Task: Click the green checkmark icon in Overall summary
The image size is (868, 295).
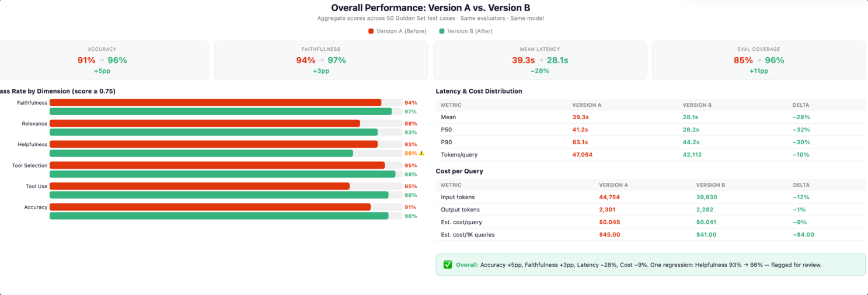Action: [x=448, y=265]
